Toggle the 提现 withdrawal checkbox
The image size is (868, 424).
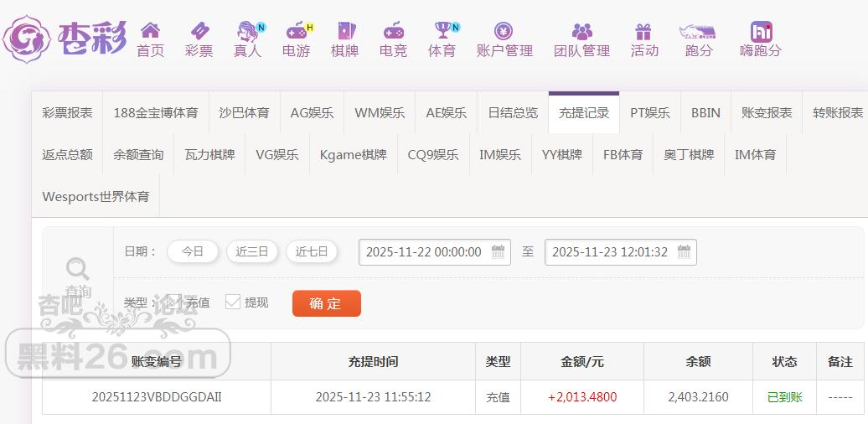[233, 302]
